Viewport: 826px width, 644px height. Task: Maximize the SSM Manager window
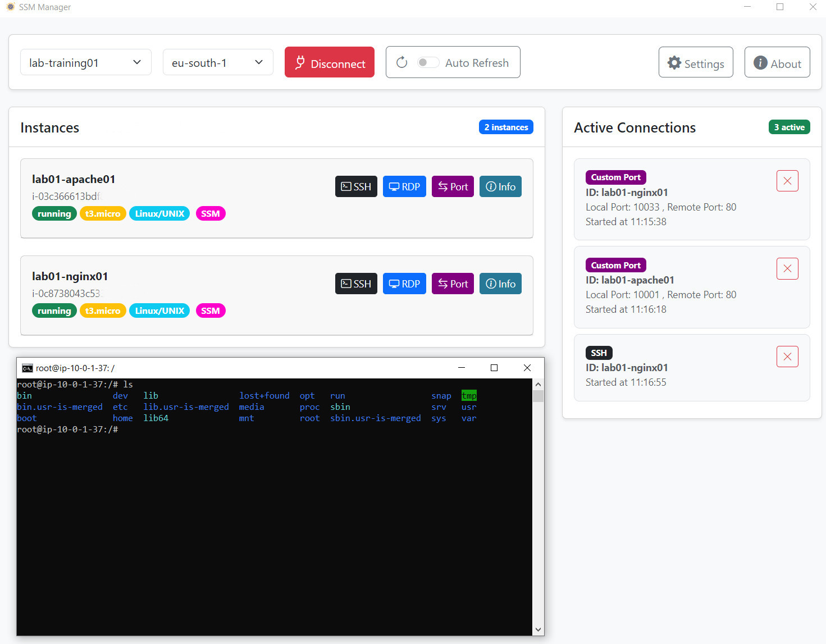(x=780, y=7)
